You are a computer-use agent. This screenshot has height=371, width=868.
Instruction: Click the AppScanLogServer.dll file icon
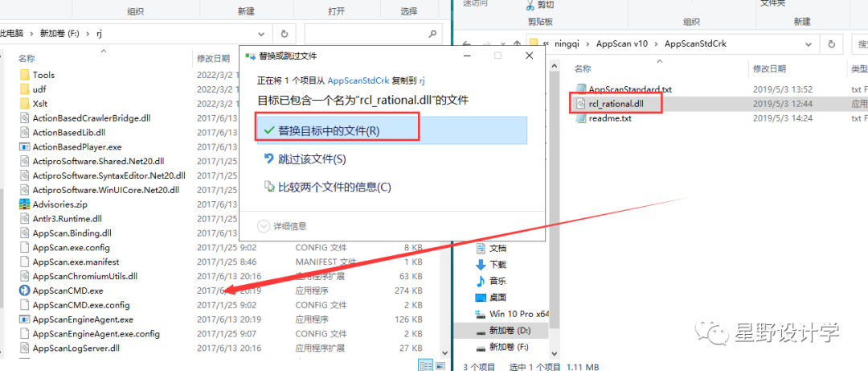pos(24,348)
